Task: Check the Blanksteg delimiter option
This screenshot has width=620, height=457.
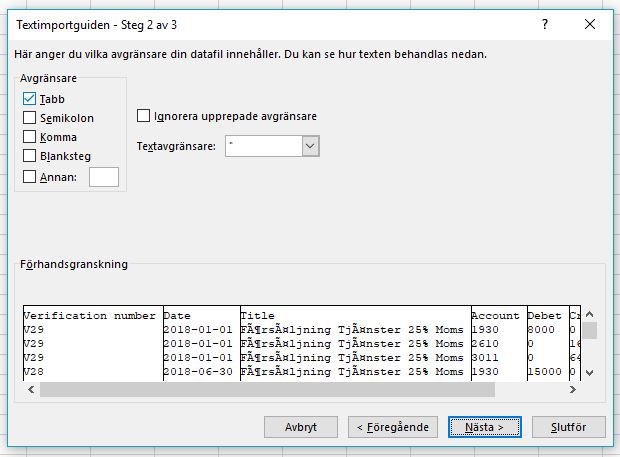Action: click(x=30, y=156)
